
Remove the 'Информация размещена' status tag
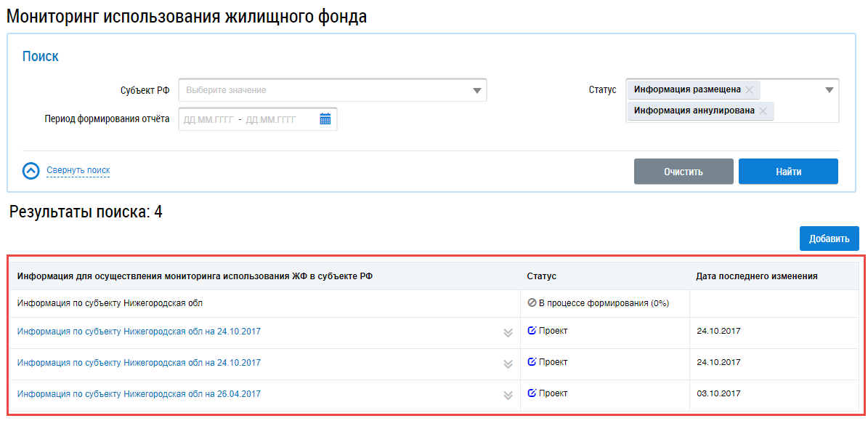point(750,90)
